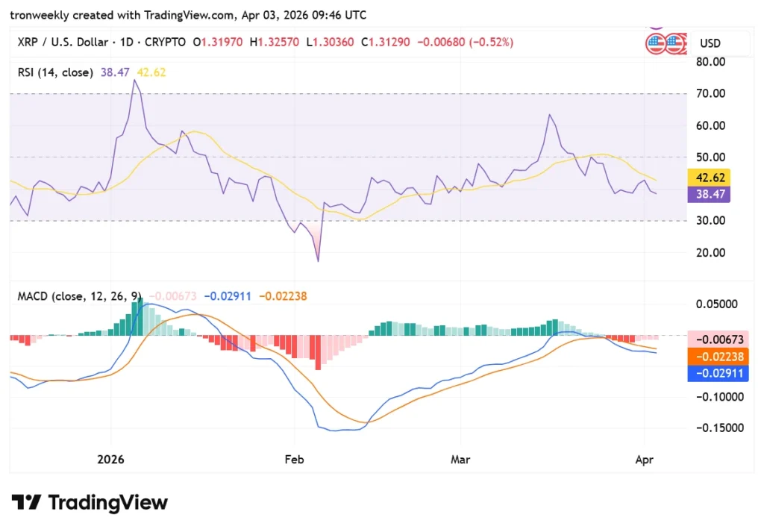This screenshot has width=764, height=532.
Task: Open the USD currency dropdown
Action: 710,43
